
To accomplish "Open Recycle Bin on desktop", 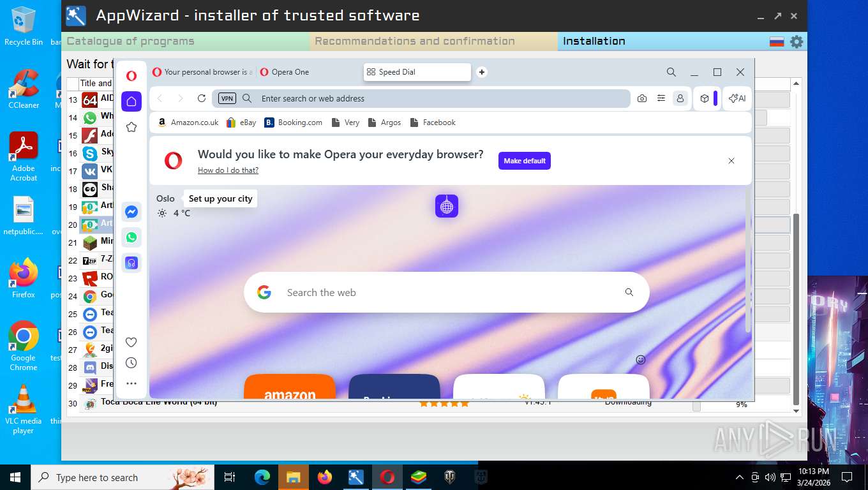I will [x=24, y=26].
